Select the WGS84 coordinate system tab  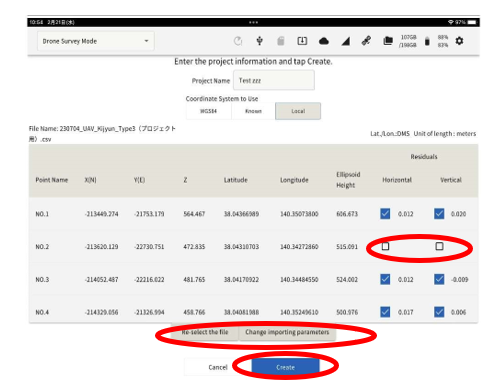[208, 111]
